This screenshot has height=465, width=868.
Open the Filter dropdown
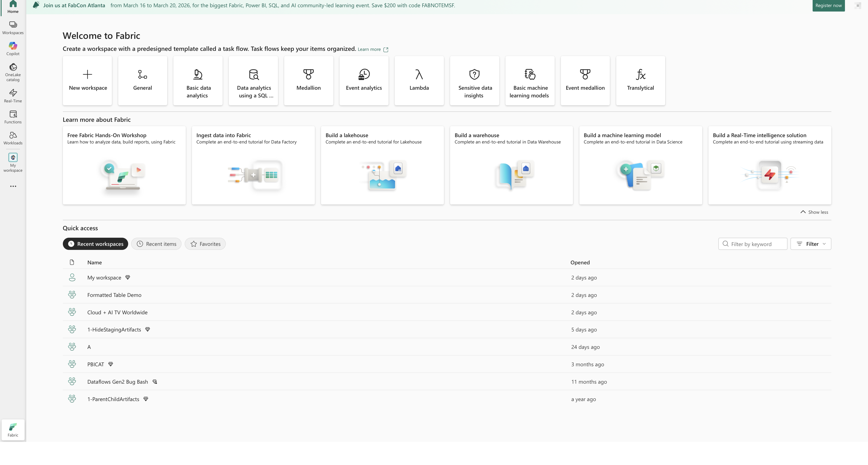pyautogui.click(x=811, y=244)
